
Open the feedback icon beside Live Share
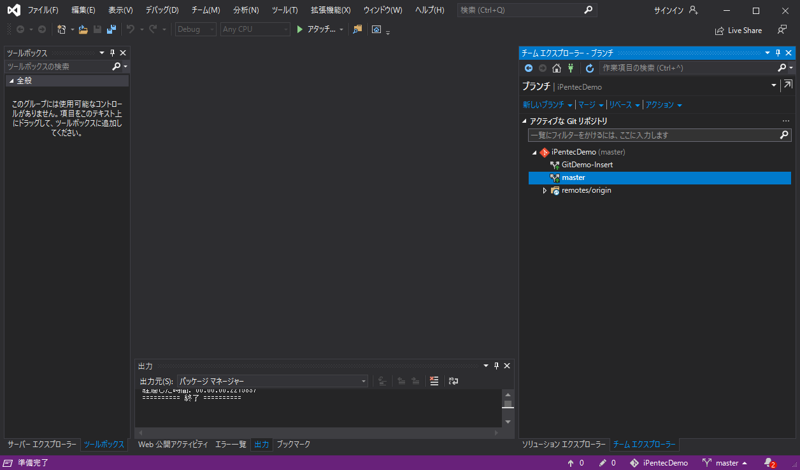782,30
